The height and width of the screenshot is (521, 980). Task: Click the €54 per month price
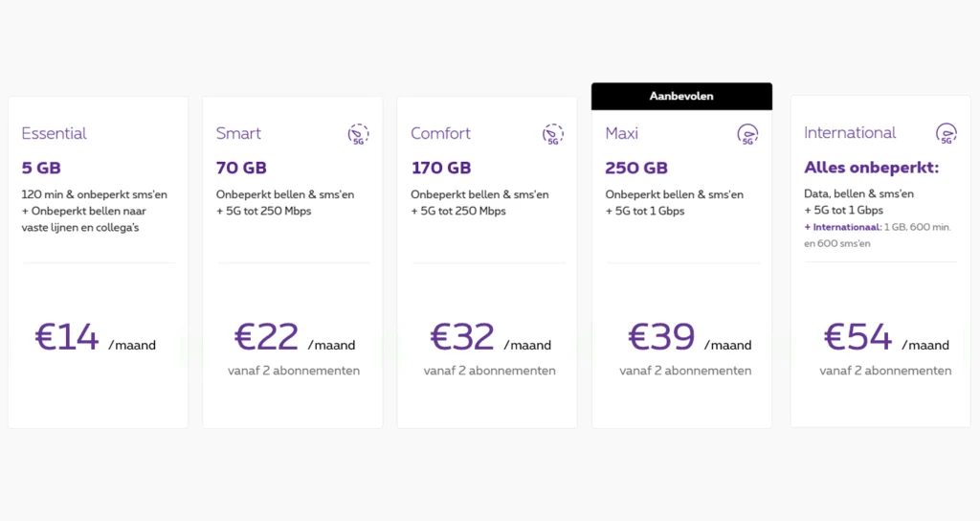click(x=884, y=338)
